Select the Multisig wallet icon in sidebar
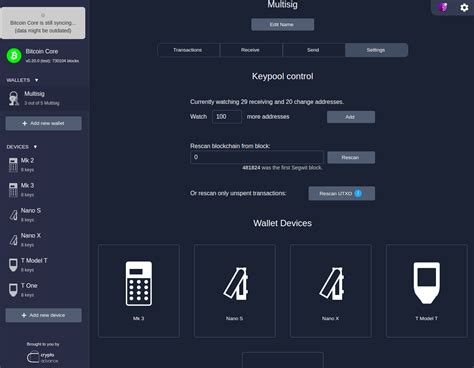Image resolution: width=474 pixels, height=368 pixels. click(x=14, y=98)
